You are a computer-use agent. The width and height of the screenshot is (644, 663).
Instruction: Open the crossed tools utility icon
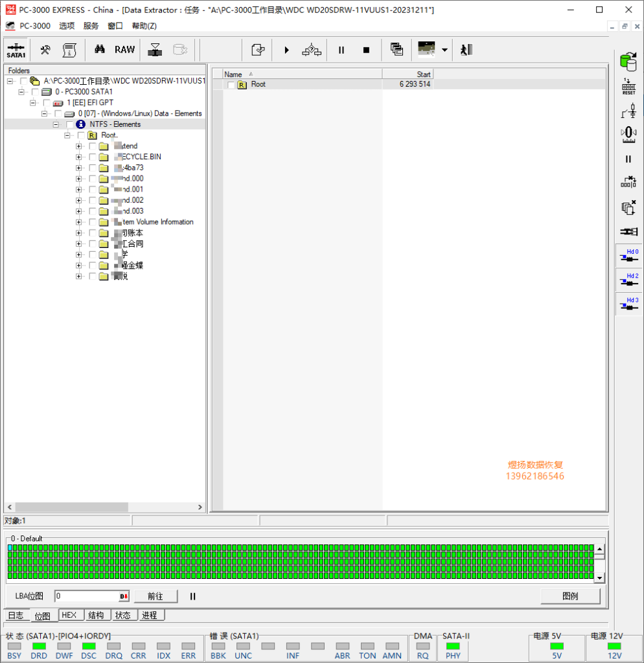[x=45, y=50]
